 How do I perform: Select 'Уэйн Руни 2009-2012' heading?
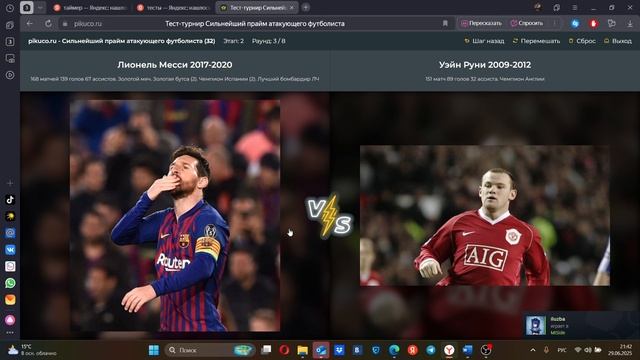click(x=485, y=64)
